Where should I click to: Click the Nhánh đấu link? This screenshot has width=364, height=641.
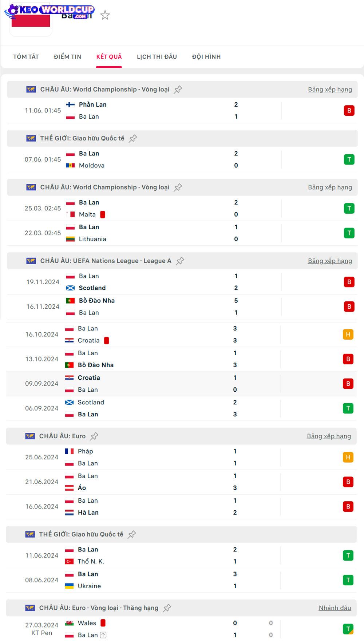[335, 608]
